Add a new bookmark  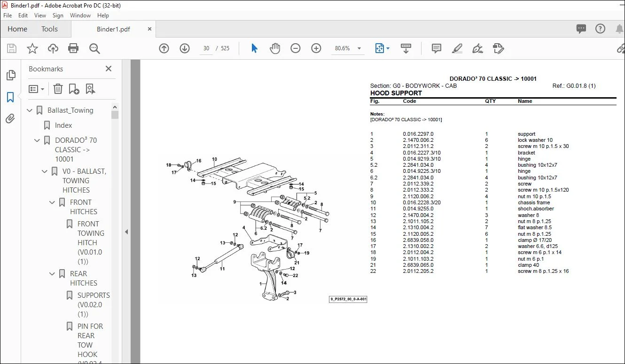tap(74, 89)
